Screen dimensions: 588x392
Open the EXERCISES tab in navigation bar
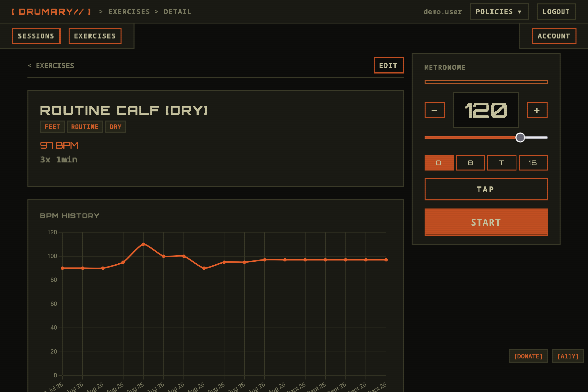coord(95,36)
